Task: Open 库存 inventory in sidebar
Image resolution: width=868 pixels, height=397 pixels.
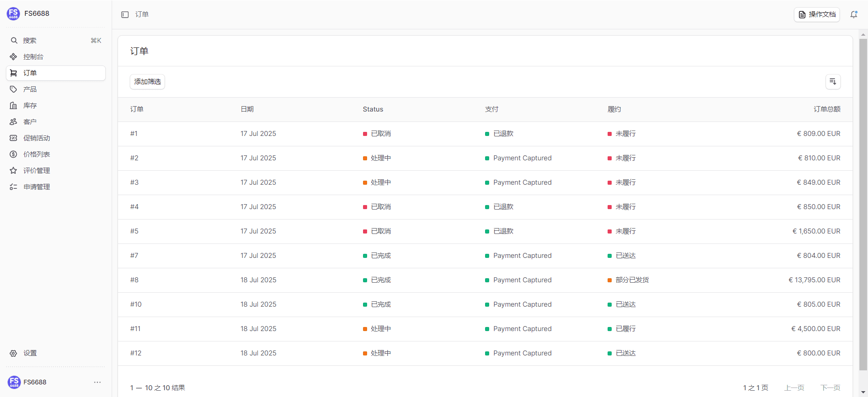Action: click(30, 106)
